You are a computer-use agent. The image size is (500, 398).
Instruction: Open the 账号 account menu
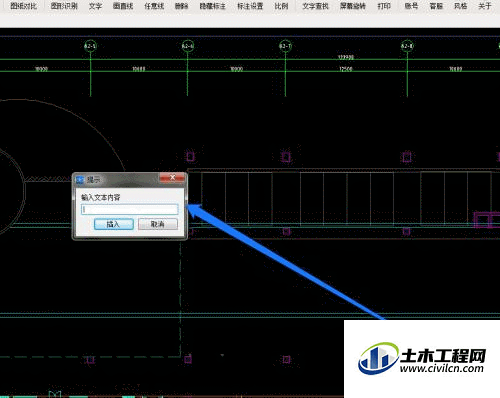411,6
